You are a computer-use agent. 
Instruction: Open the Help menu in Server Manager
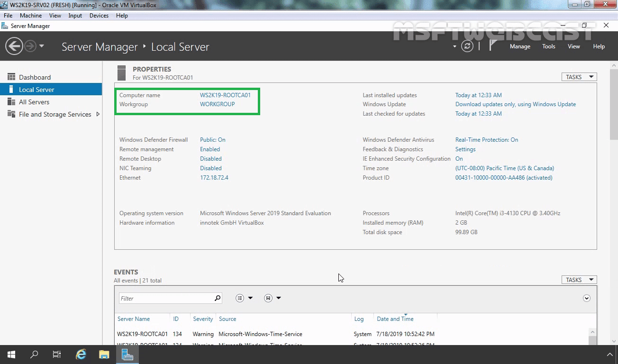[x=599, y=46]
